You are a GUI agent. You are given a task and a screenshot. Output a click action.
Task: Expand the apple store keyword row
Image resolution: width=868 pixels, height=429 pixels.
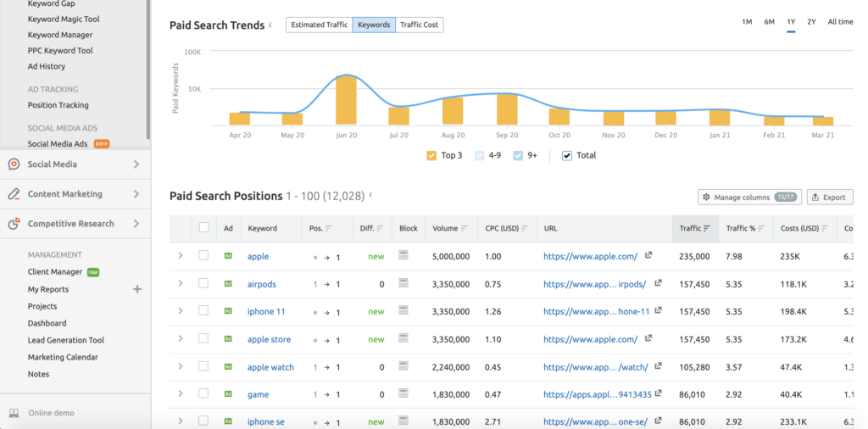coord(181,338)
